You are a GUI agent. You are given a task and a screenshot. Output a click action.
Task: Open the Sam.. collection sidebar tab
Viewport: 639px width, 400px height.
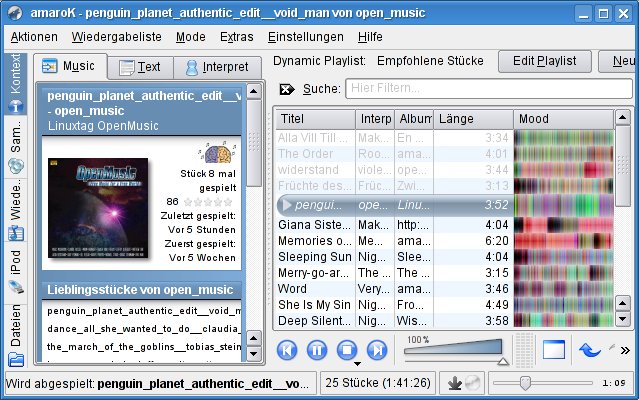pos(15,147)
